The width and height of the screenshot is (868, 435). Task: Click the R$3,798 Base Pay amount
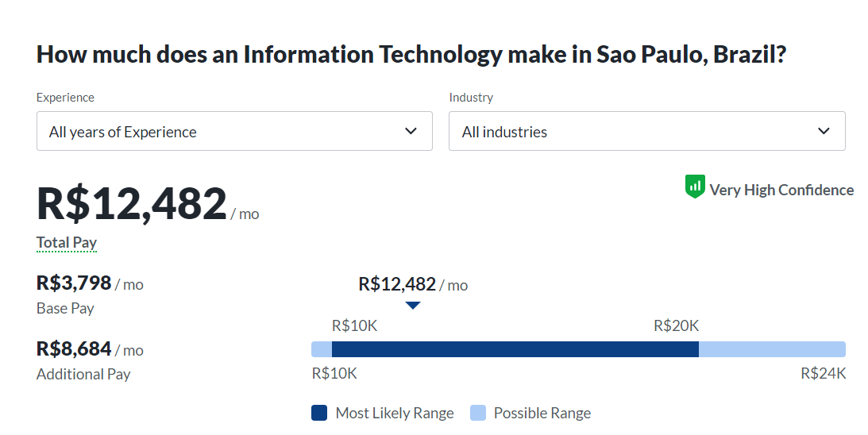(74, 283)
